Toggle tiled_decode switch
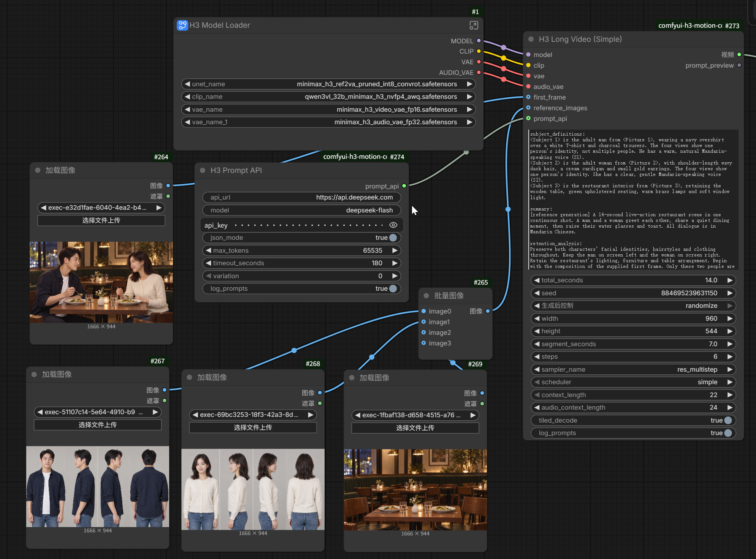Viewport: 756px width, 559px height. click(728, 420)
